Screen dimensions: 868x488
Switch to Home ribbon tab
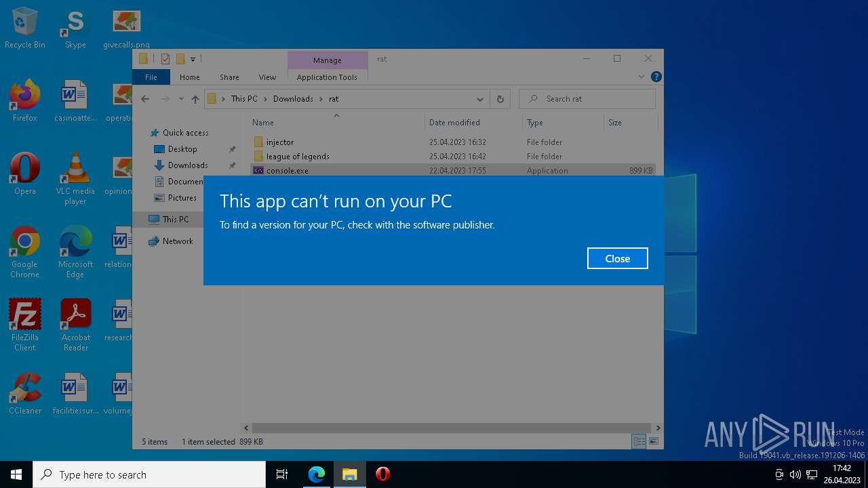pyautogui.click(x=190, y=77)
